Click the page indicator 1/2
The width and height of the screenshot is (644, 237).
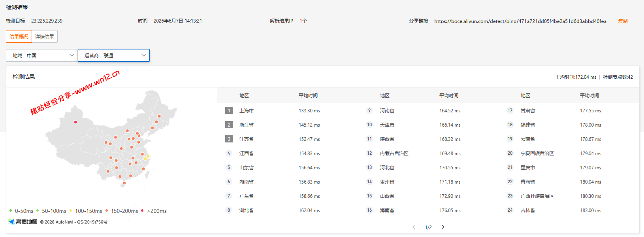pyautogui.click(x=428, y=227)
